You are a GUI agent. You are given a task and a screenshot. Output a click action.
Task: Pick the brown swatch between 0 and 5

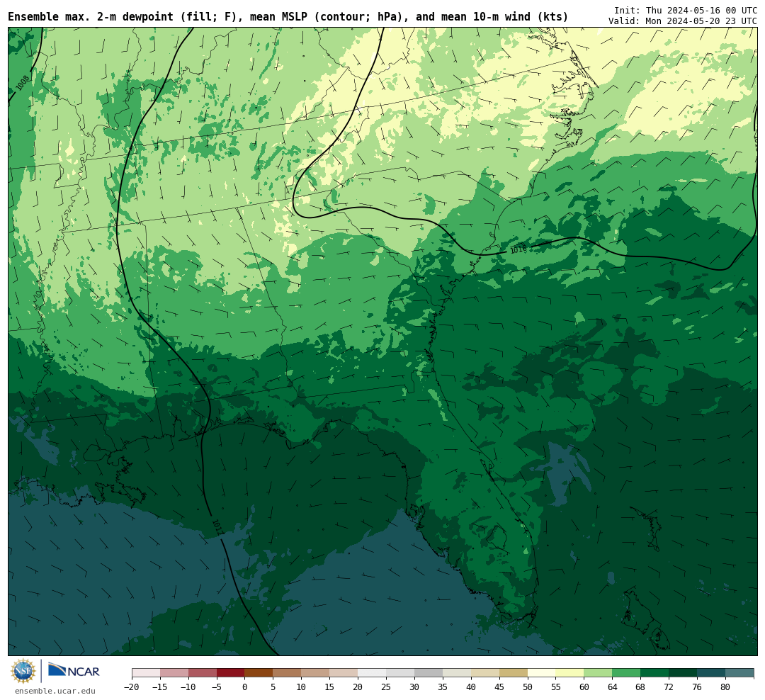(x=259, y=673)
